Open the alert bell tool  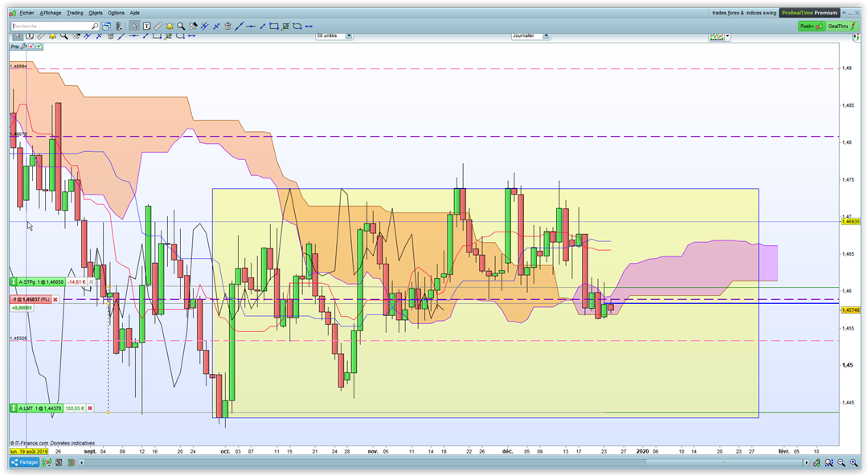point(170,26)
